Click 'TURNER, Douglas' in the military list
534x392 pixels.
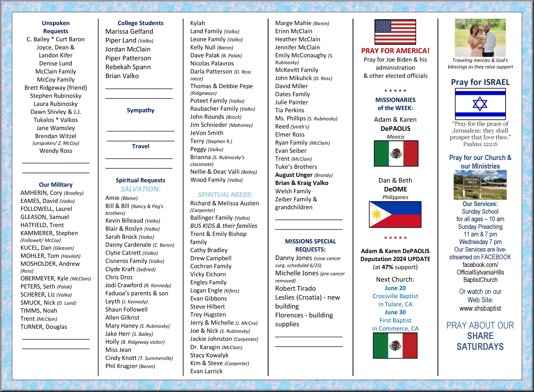point(44,327)
